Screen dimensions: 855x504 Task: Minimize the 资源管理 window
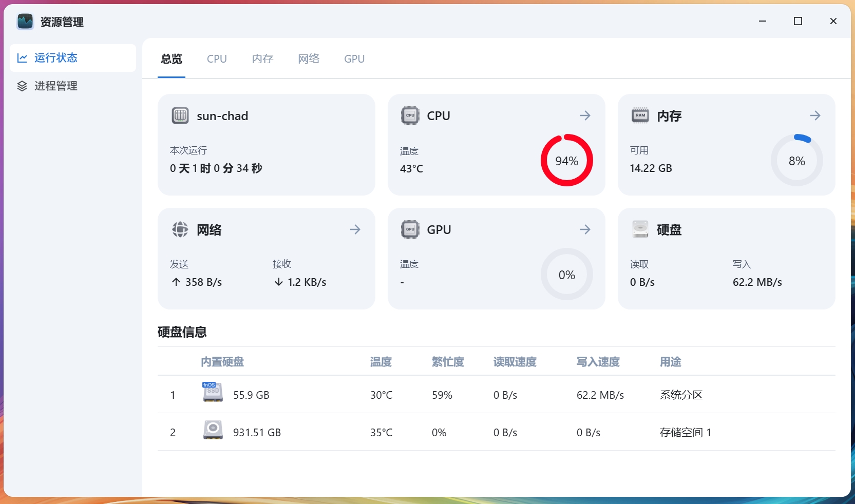point(763,21)
